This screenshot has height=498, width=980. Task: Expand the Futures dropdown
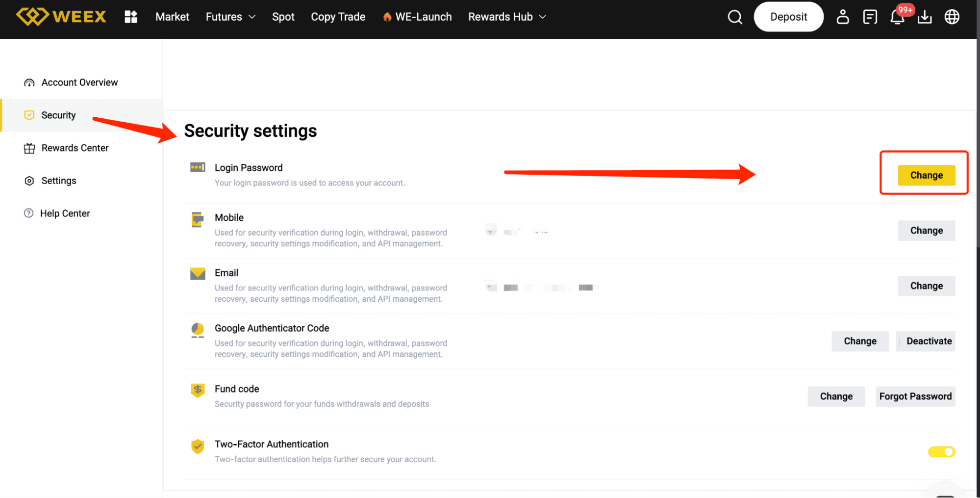pos(230,17)
